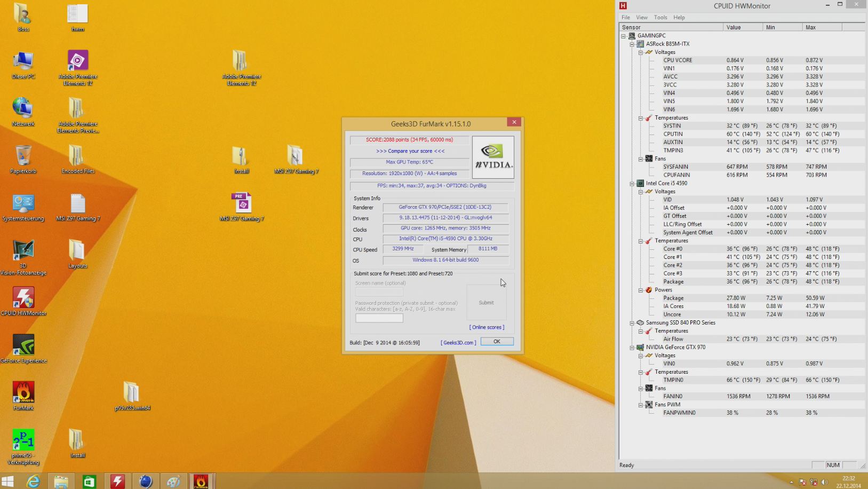This screenshot has height=489, width=868.
Task: Collapse the ASRock B85M-ITX node
Action: tap(632, 44)
